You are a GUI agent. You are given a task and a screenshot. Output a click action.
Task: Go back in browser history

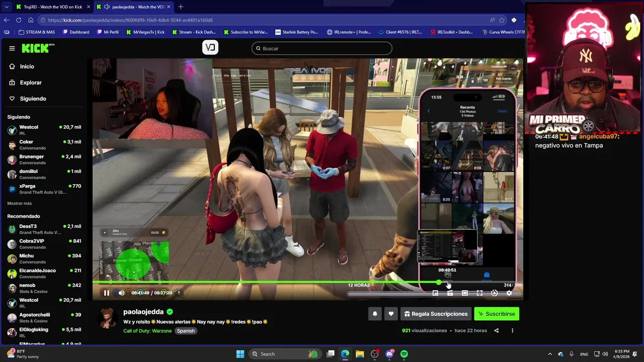7,20
